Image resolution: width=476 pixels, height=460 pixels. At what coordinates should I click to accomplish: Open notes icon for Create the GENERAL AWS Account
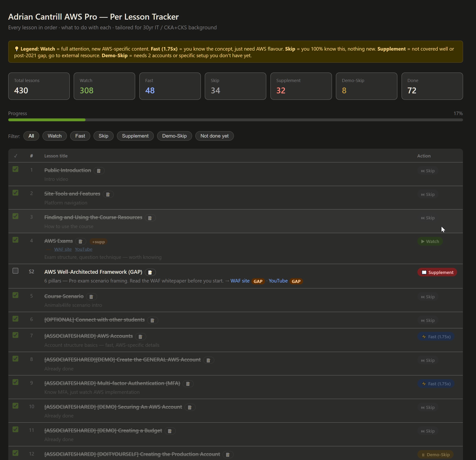pyautogui.click(x=208, y=360)
